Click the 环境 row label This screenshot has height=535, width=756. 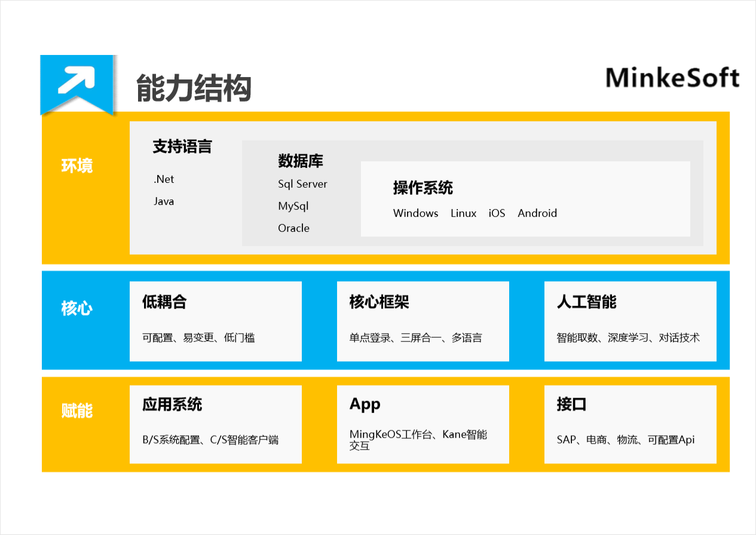pos(77,166)
